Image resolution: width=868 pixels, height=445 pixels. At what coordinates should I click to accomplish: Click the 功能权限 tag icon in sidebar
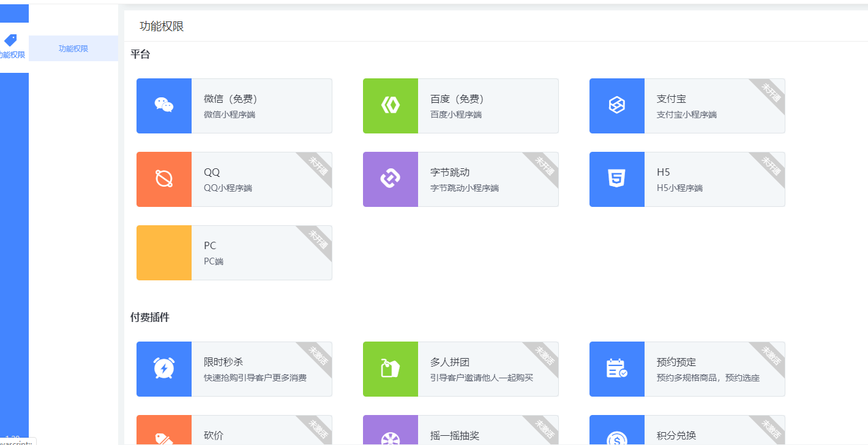10,40
